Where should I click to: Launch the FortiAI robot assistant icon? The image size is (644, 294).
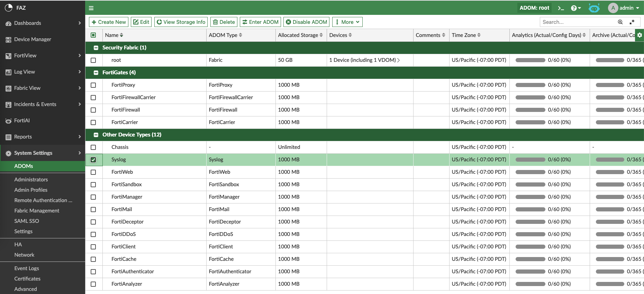point(594,8)
